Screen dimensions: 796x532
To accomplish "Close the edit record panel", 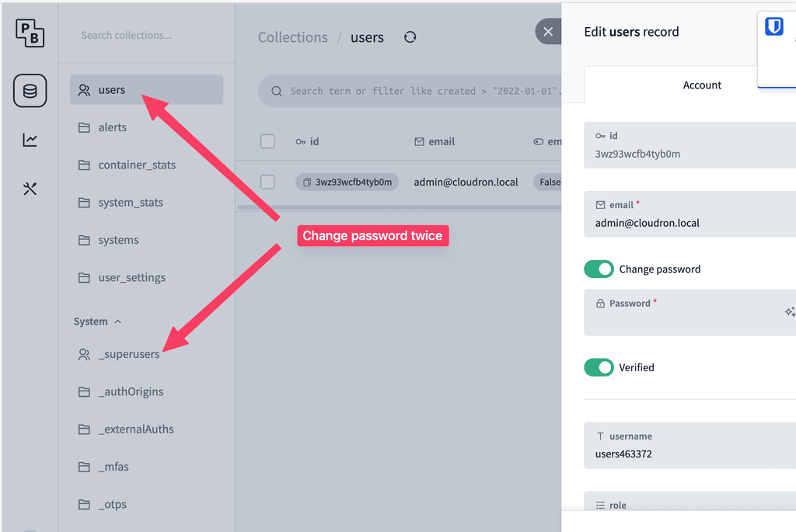I will point(548,32).
